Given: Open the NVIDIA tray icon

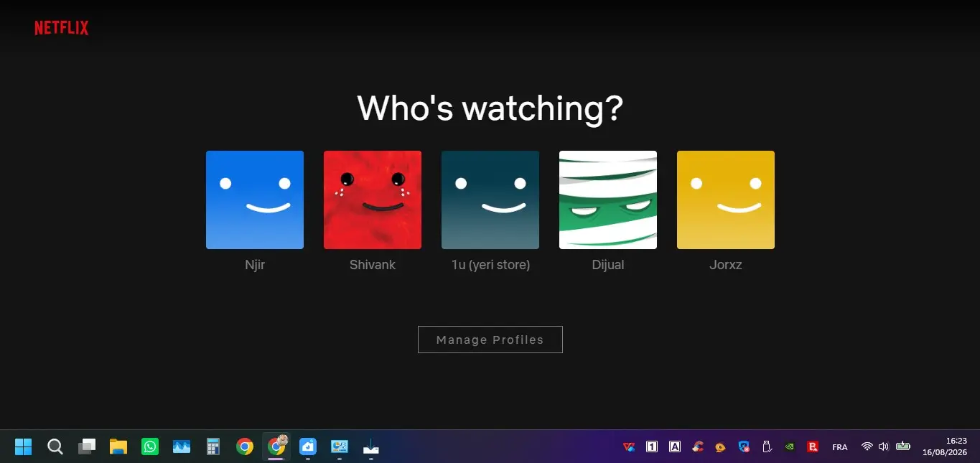Looking at the screenshot, I should [790, 446].
